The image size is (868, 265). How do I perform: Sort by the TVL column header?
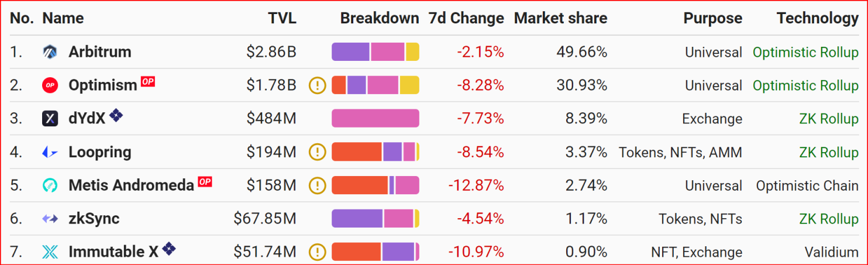tap(282, 18)
